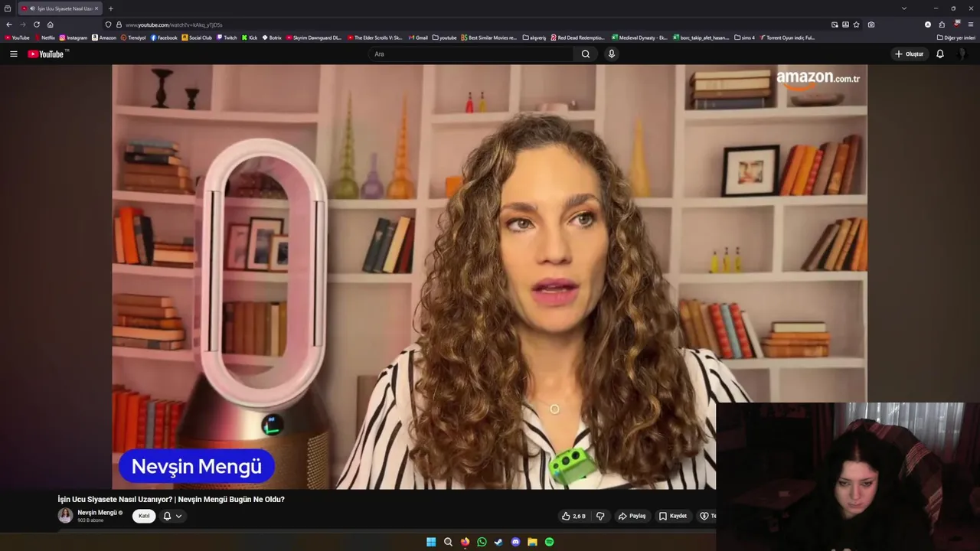The image size is (980, 551).
Task: Expand 'Diğer yer imleri' bookmarks folder
Action: tap(956, 37)
